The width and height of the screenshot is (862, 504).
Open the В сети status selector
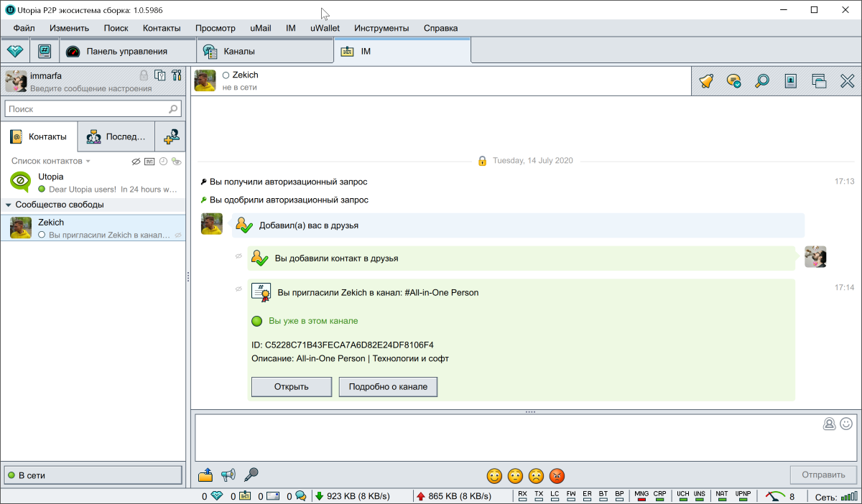click(x=93, y=475)
